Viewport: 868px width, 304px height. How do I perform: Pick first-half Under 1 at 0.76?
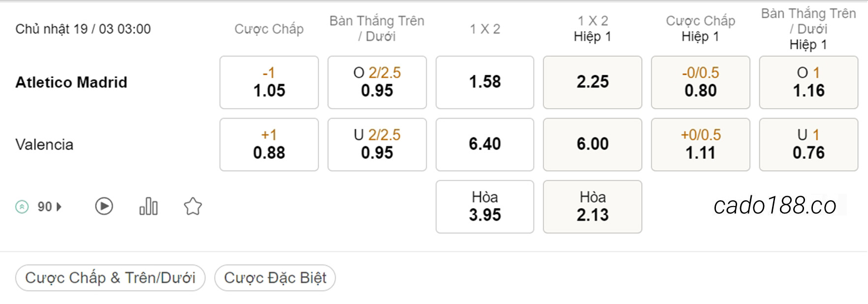click(808, 145)
